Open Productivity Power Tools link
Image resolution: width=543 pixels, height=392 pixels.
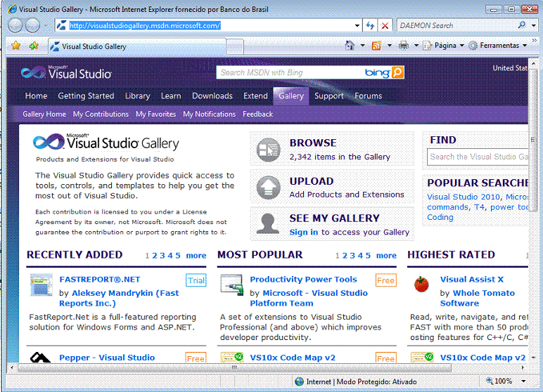pos(303,279)
